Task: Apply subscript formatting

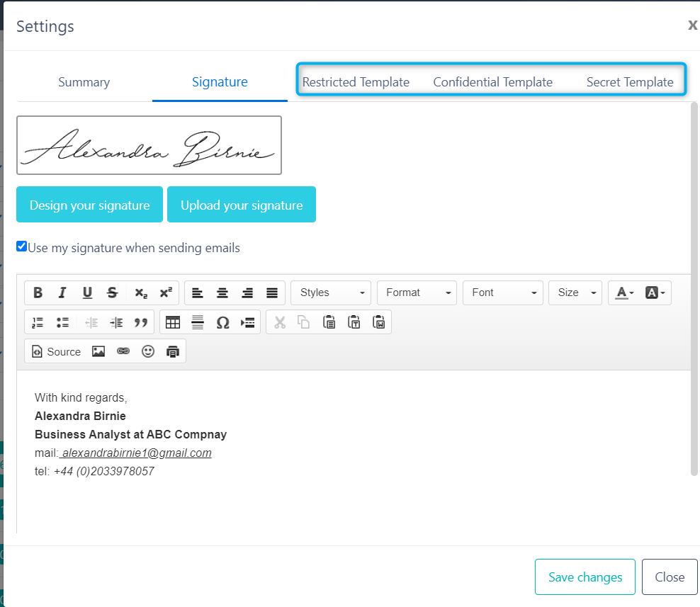Action: click(141, 293)
